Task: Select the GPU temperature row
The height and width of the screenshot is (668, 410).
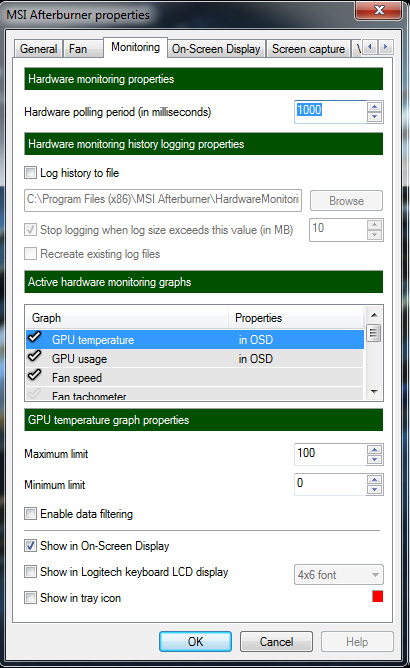Action: click(x=195, y=340)
